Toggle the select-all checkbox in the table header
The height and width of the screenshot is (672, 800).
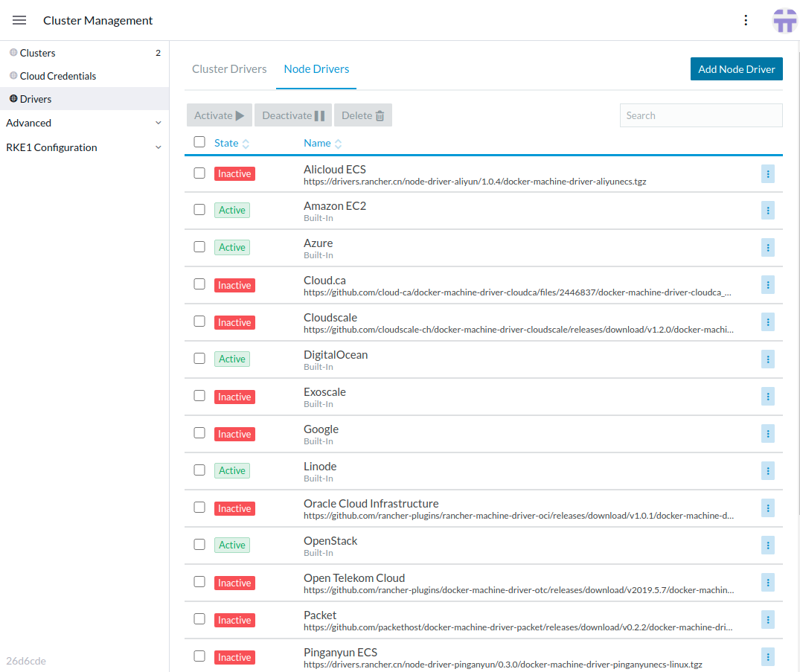coord(199,141)
